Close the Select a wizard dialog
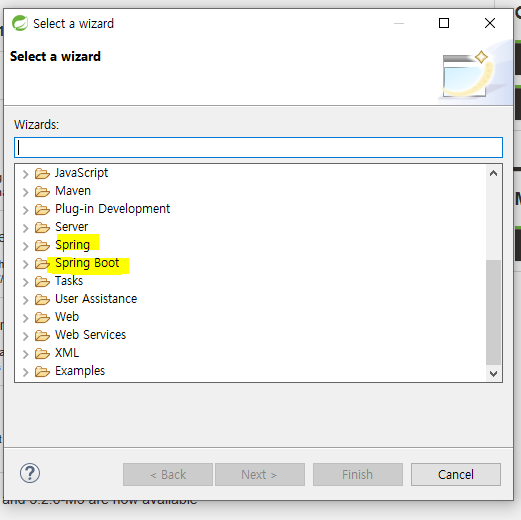The width and height of the screenshot is (521, 520). coord(490,23)
